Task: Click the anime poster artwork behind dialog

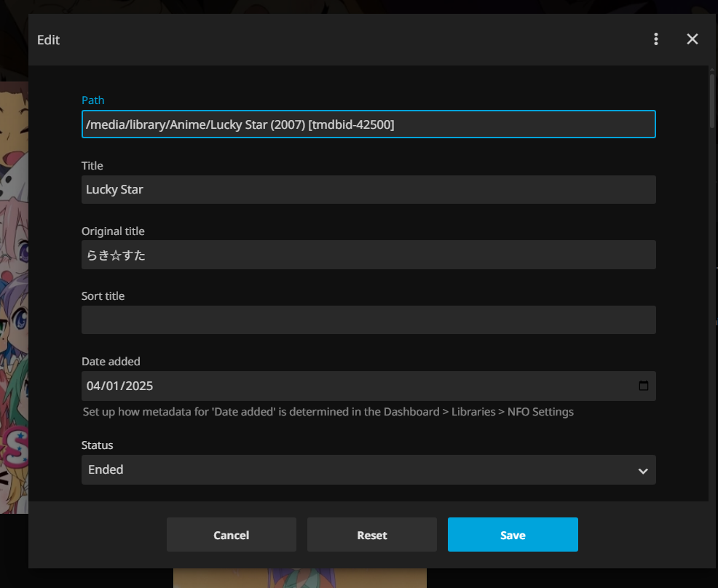Action: coord(14,291)
